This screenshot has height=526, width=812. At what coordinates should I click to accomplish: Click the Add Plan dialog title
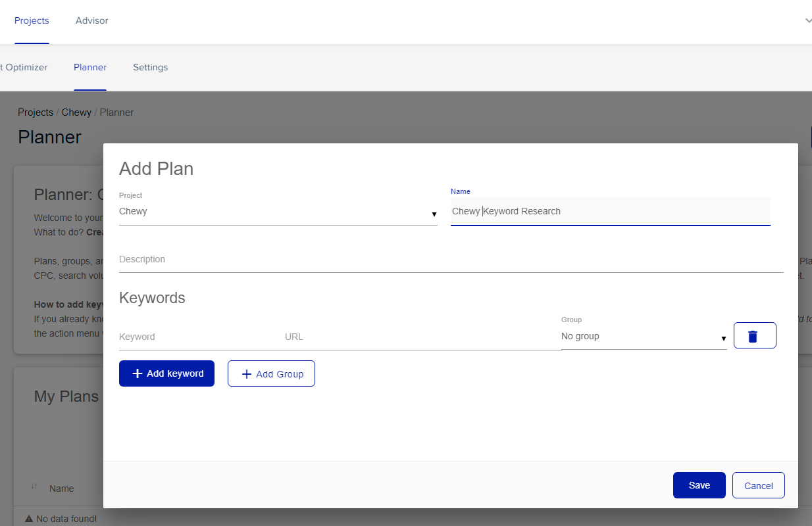pyautogui.click(x=156, y=169)
